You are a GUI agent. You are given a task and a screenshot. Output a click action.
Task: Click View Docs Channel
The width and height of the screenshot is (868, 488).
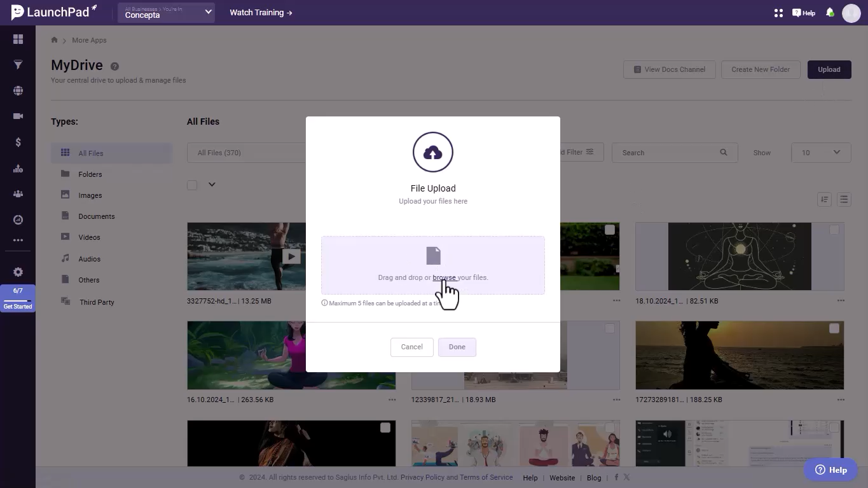point(670,69)
